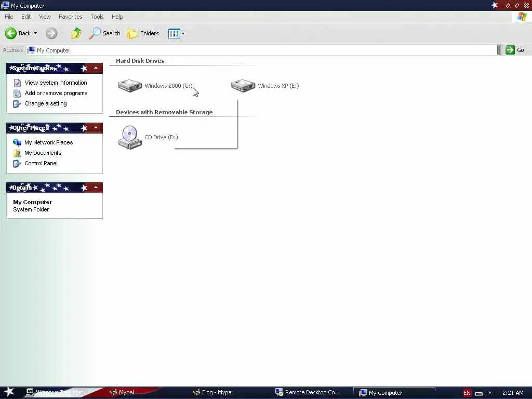
Task: Select the CD Drive (D:) icon
Action: point(129,137)
